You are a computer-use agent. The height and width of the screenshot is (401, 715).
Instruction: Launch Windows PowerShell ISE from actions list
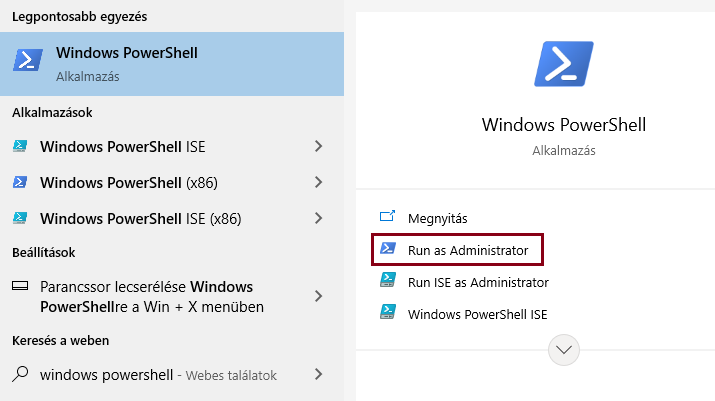(477, 314)
